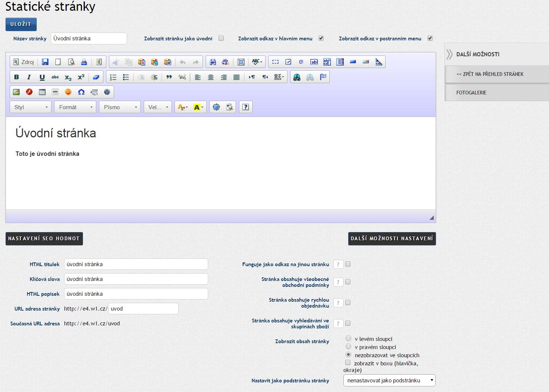Viewport: 549px width, 392px height.
Task: Go to 'Zpět na přehled stránek'
Action: tap(490, 74)
